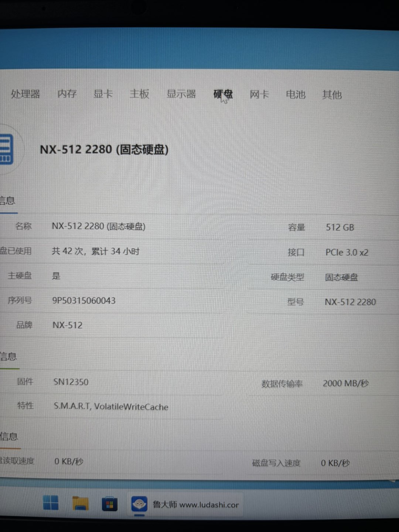Click the serial number 9P50315060043

click(x=84, y=301)
